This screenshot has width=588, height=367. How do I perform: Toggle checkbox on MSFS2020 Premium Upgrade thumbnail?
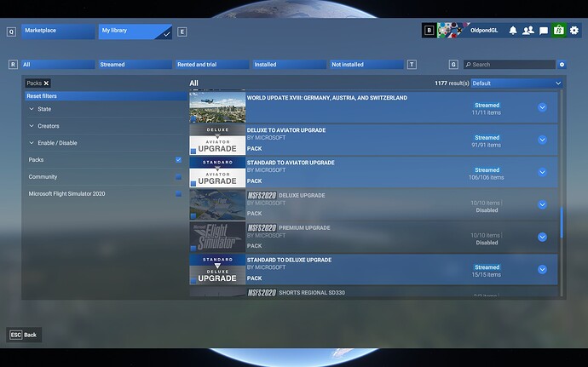193,249
